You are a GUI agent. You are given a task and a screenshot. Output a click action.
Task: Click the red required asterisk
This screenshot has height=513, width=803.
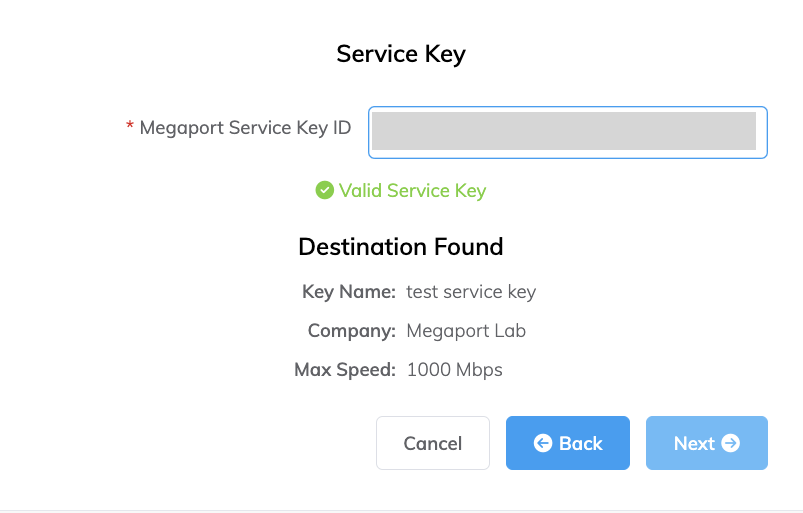tap(130, 125)
